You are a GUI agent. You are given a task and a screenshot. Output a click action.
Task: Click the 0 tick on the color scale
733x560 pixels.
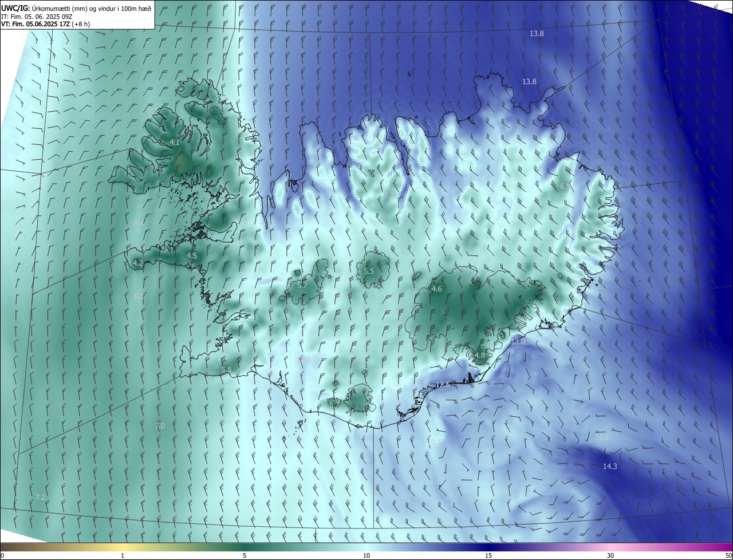2,555
